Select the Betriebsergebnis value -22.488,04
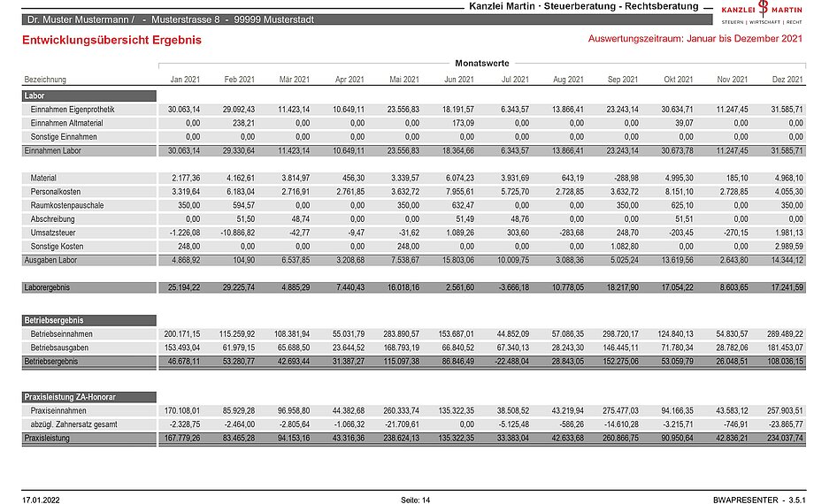The image size is (814, 504). tap(511, 362)
